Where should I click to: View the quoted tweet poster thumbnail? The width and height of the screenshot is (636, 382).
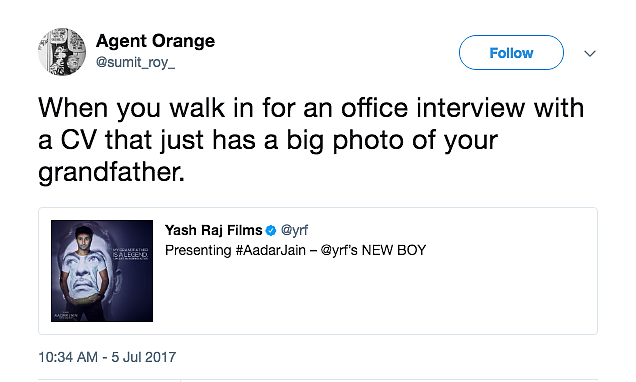pyautogui.click(x=102, y=271)
